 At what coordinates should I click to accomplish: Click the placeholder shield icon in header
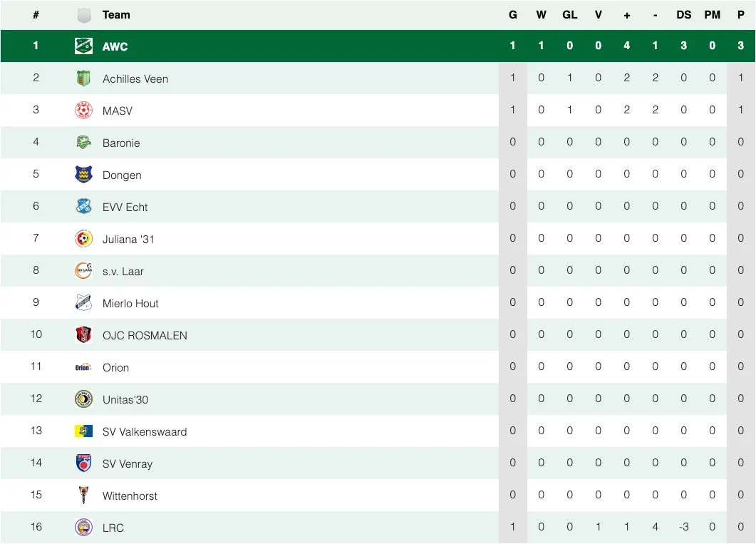click(x=84, y=16)
